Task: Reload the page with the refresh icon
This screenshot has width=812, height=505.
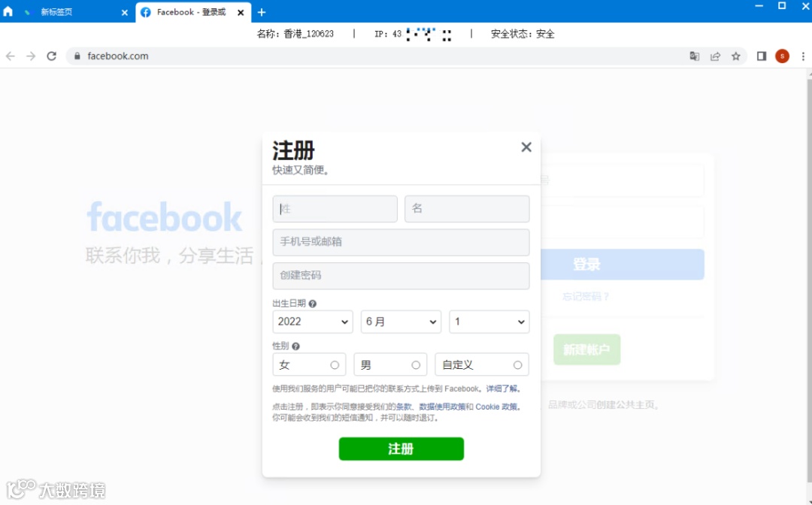Action: tap(51, 56)
